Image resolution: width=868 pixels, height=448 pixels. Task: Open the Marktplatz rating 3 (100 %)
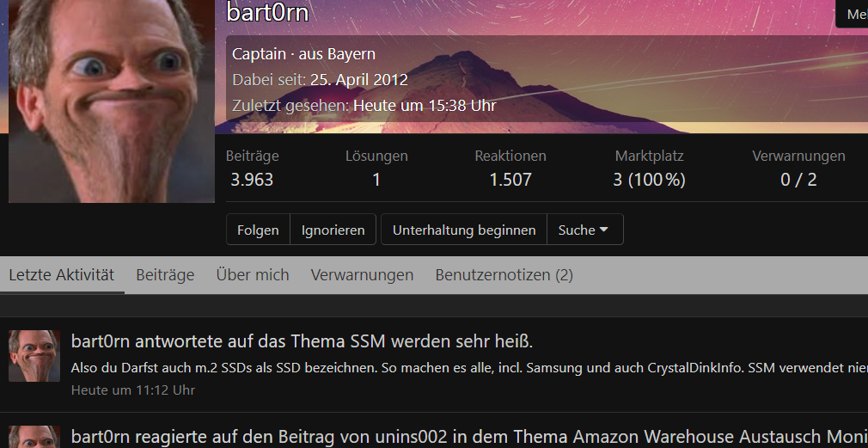650,180
